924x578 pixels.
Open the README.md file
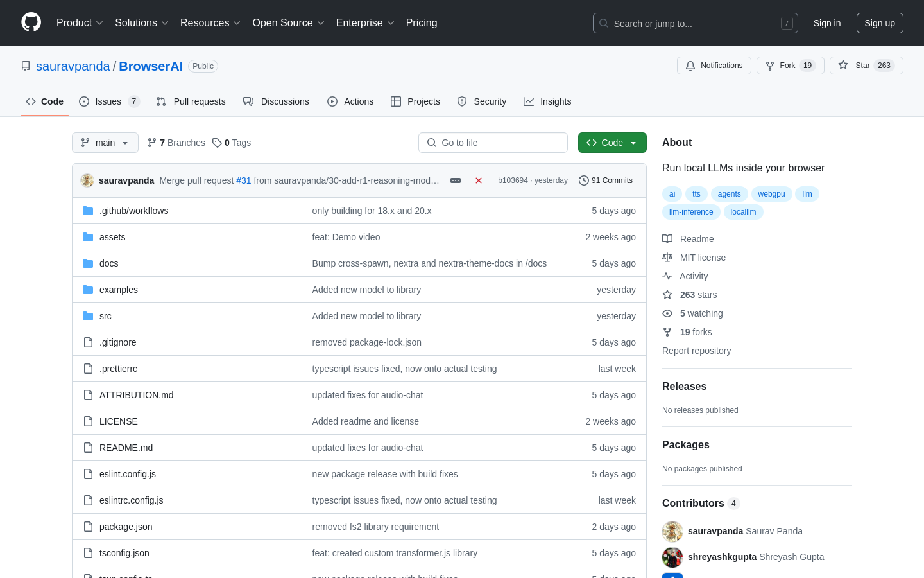(126, 448)
